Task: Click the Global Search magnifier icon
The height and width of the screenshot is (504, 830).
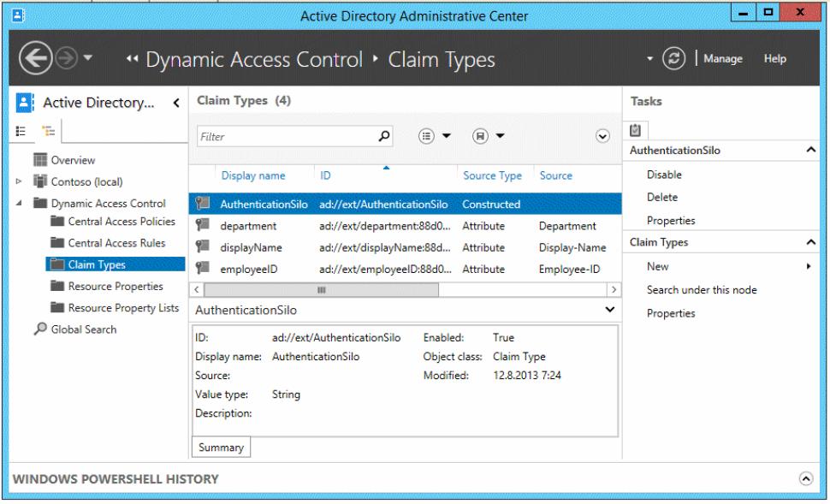Action: tap(40, 329)
